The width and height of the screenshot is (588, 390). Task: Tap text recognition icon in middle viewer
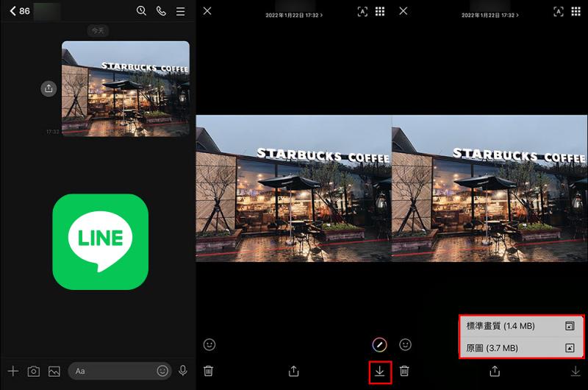coord(362,12)
